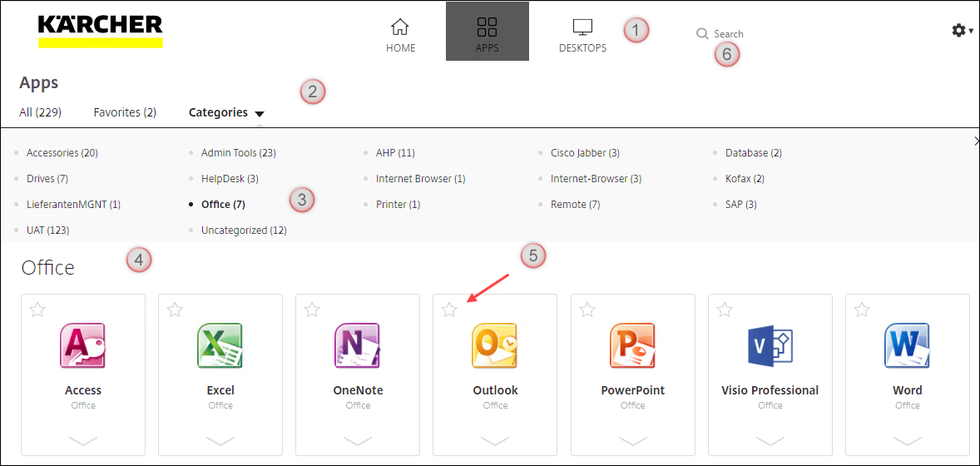Viewport: 980px width, 466px height.
Task: Click the Home house icon
Action: pyautogui.click(x=400, y=27)
